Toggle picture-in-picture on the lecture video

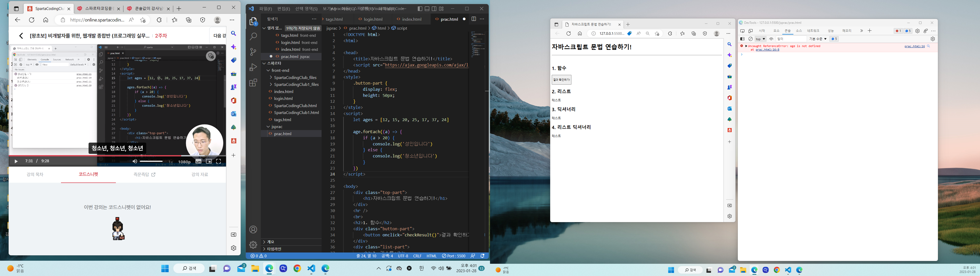209,162
